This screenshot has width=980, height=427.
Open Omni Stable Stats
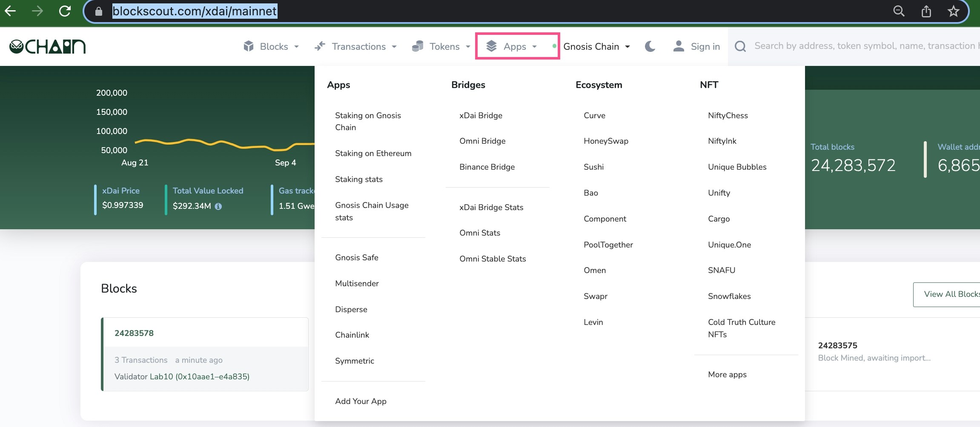493,259
